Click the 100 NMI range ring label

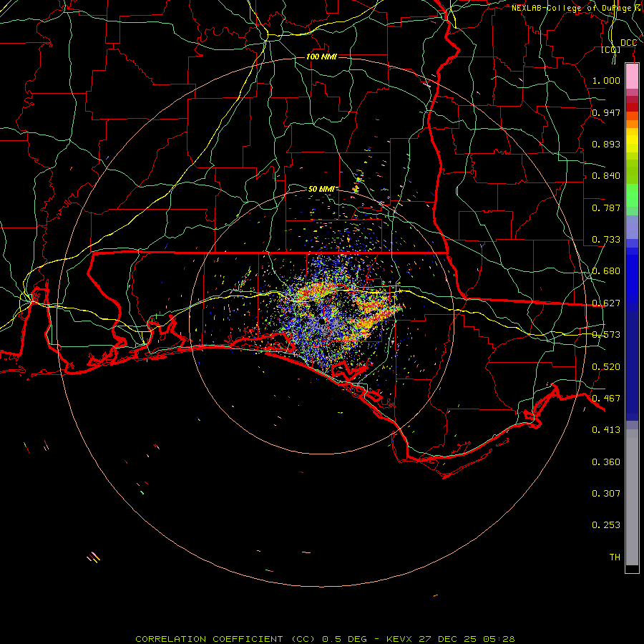point(321,57)
